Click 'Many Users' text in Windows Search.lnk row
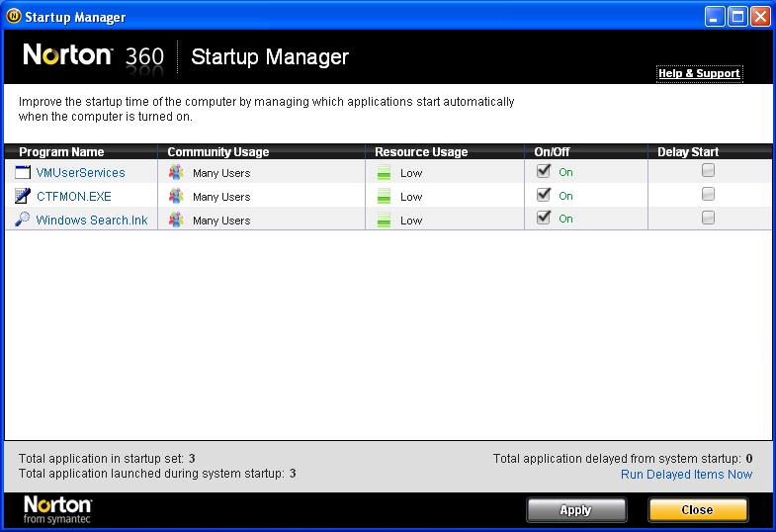 pyautogui.click(x=221, y=221)
